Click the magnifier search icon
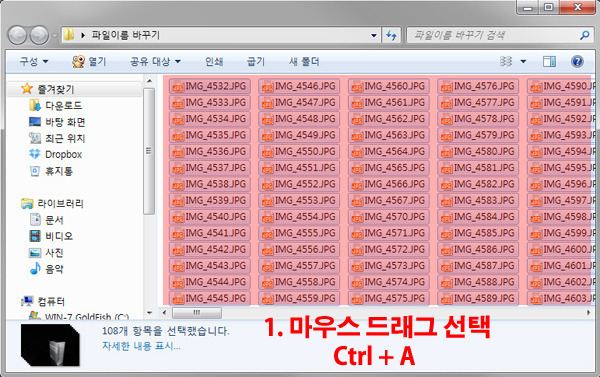 (x=584, y=36)
